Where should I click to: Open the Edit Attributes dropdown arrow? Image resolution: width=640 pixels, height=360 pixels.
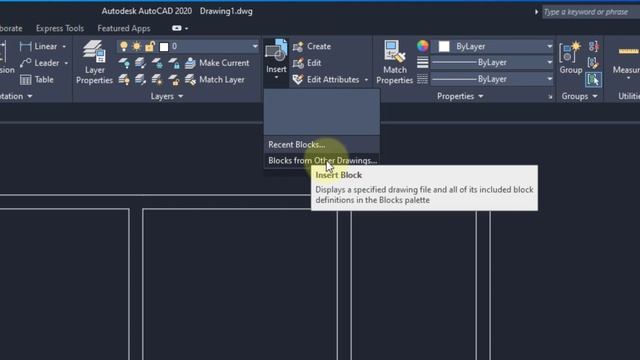pyautogui.click(x=366, y=80)
